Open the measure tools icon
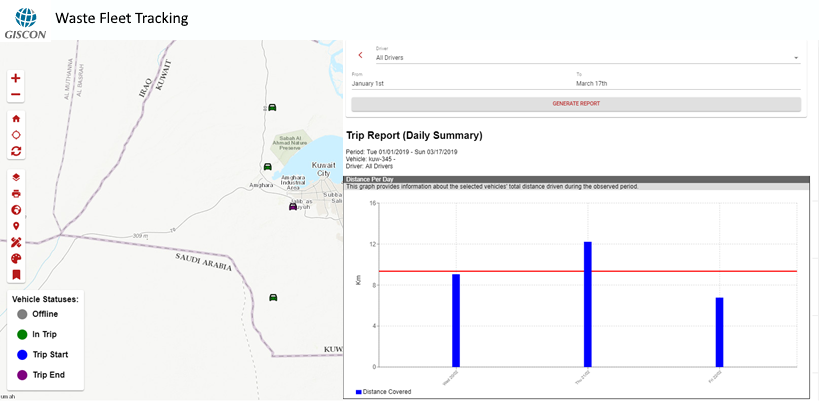 (x=16, y=242)
